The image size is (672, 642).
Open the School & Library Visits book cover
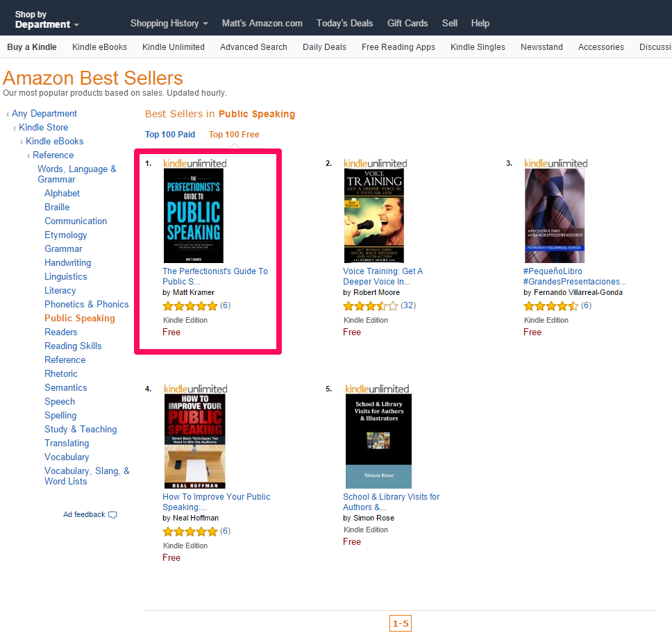[x=378, y=441]
